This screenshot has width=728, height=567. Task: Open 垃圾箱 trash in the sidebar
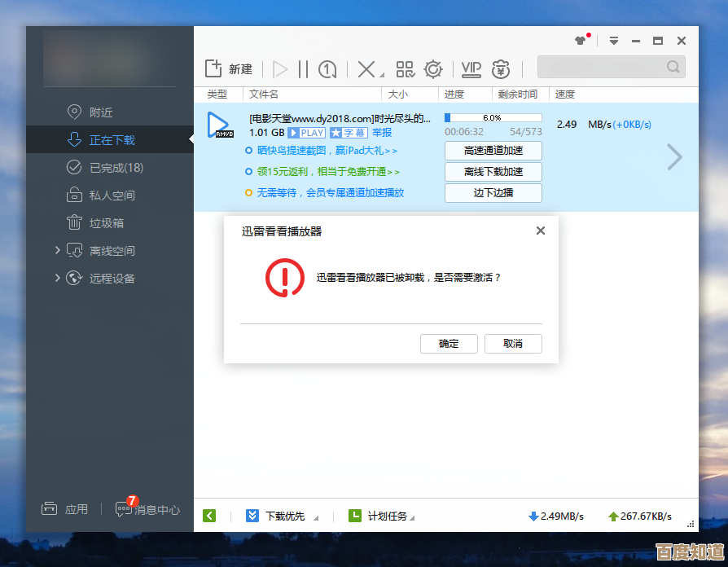tap(106, 223)
